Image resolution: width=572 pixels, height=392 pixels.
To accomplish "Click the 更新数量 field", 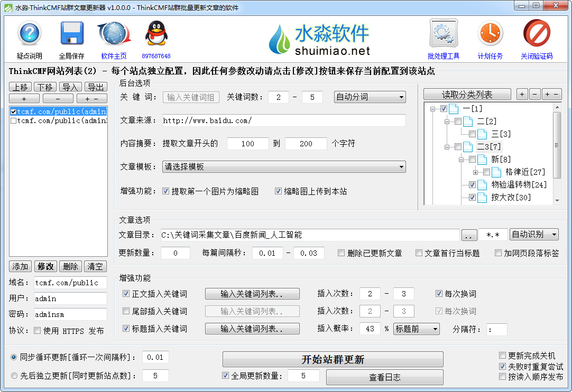I will pos(176,253).
